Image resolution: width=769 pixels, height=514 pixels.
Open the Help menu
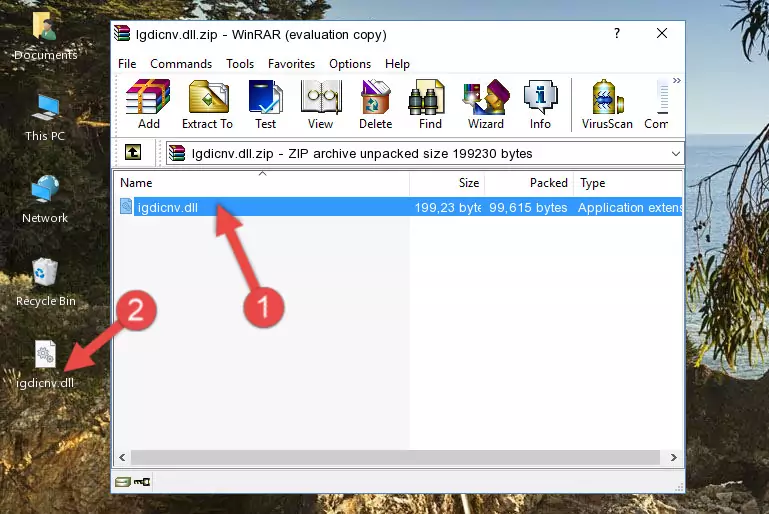(x=397, y=64)
